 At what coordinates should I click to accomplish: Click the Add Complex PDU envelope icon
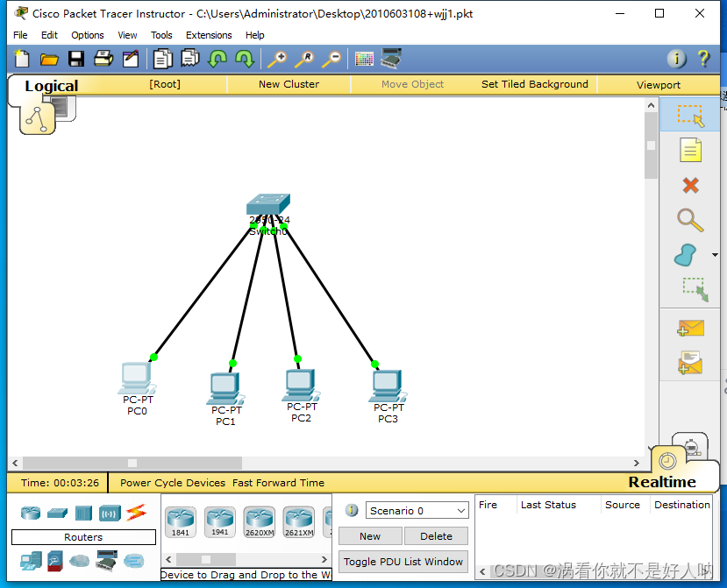click(x=690, y=363)
